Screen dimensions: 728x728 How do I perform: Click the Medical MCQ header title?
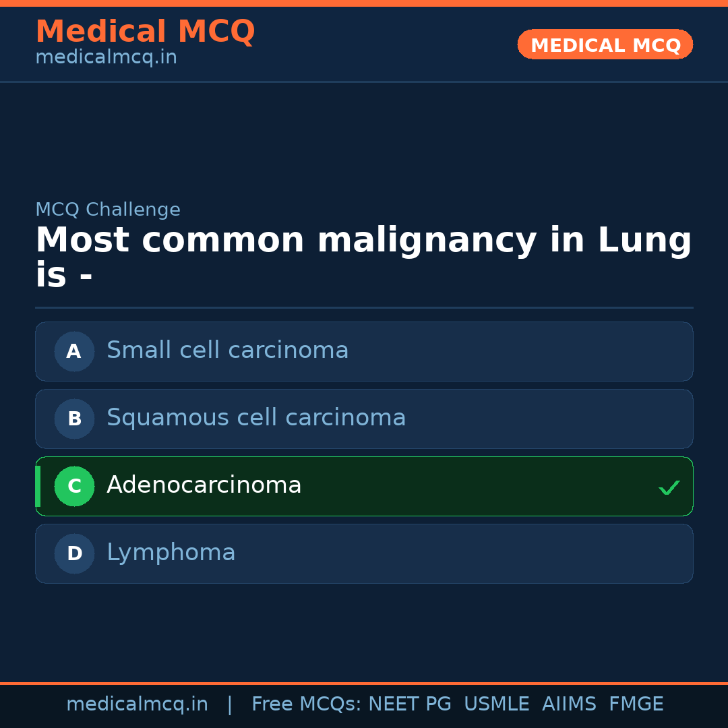145,32
